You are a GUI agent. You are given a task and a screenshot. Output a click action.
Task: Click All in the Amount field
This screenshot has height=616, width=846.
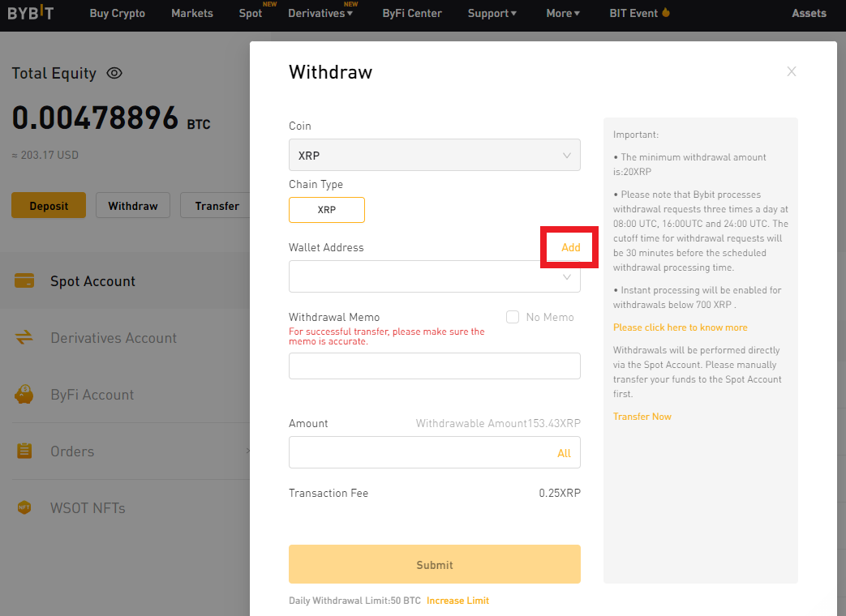564,453
